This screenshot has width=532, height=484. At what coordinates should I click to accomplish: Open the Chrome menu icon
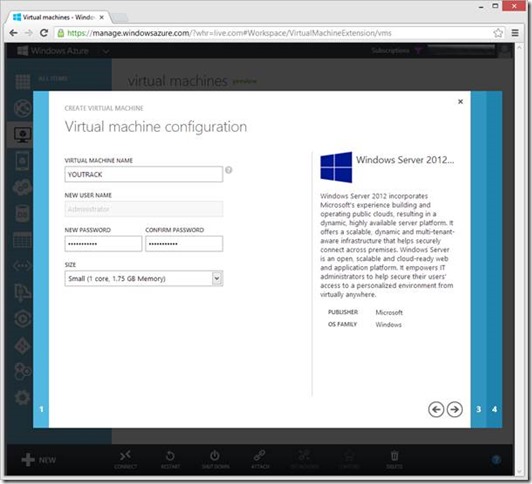click(515, 33)
